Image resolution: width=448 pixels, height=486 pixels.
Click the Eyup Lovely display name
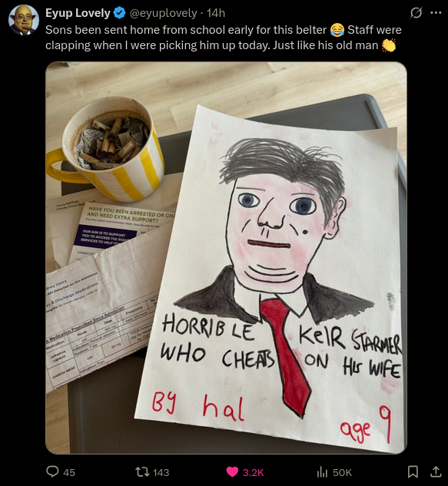(x=78, y=13)
